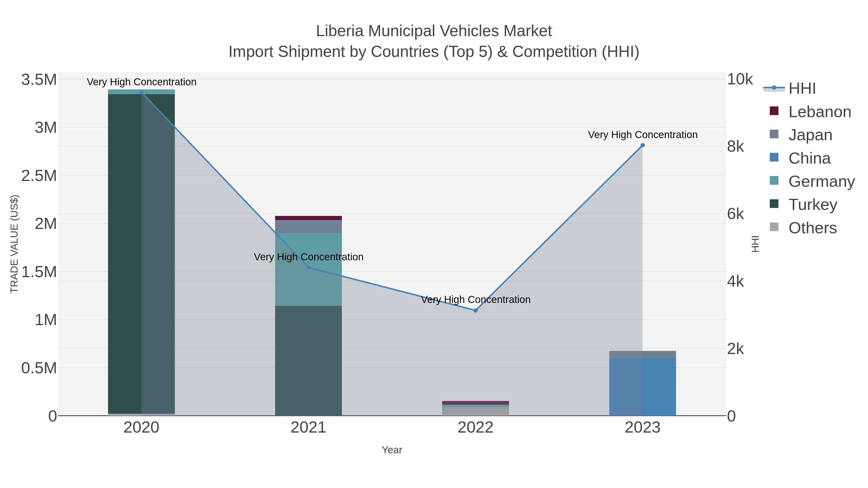Click the Lebanon bar segment in 2022
The width and height of the screenshot is (868, 488).
(x=475, y=403)
